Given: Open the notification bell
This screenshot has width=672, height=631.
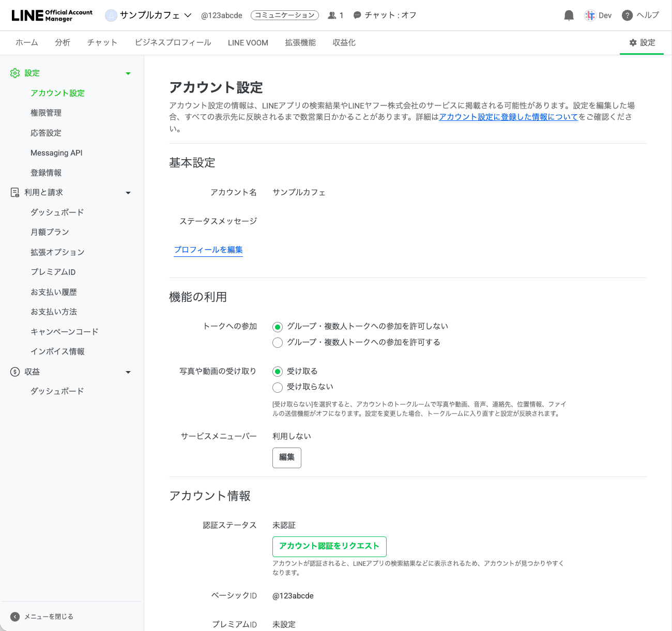Looking at the screenshot, I should (569, 16).
